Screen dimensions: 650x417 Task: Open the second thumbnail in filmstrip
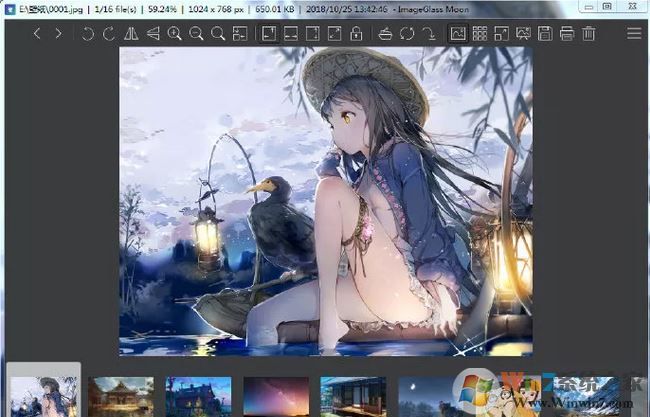(121, 396)
